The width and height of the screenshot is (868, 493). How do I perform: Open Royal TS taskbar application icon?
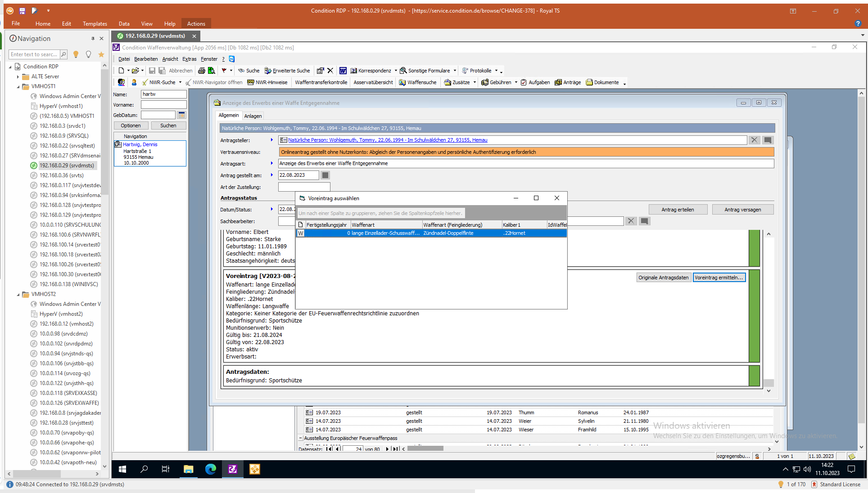(254, 469)
